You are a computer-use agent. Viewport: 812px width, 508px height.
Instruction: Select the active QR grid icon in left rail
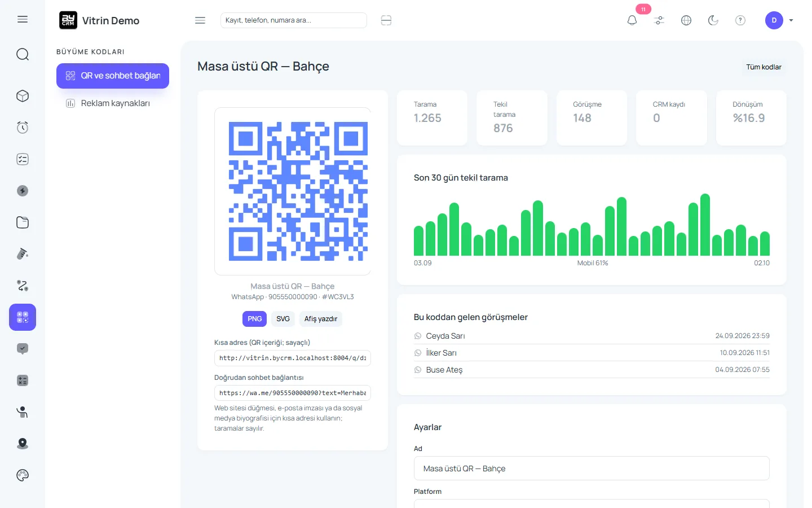23,317
